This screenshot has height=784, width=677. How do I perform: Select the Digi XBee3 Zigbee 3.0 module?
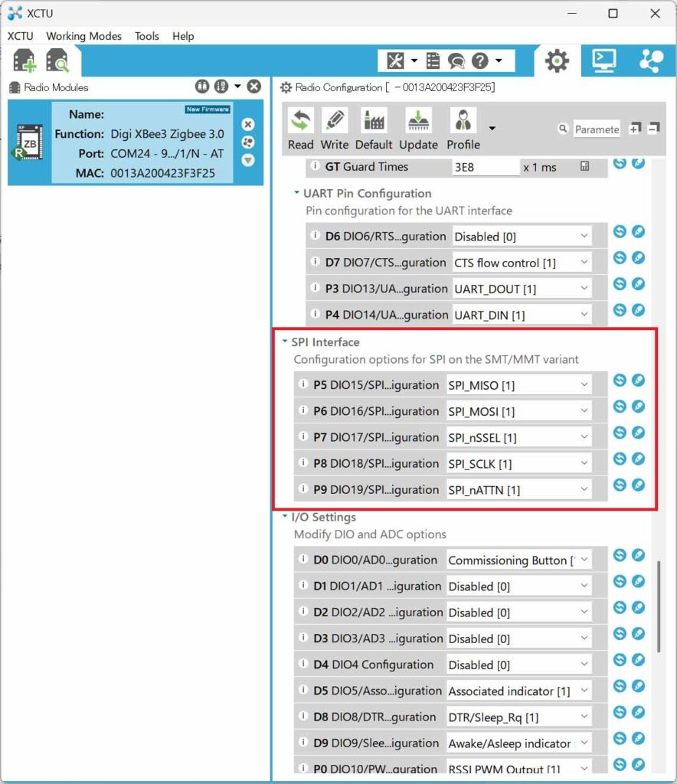point(136,142)
